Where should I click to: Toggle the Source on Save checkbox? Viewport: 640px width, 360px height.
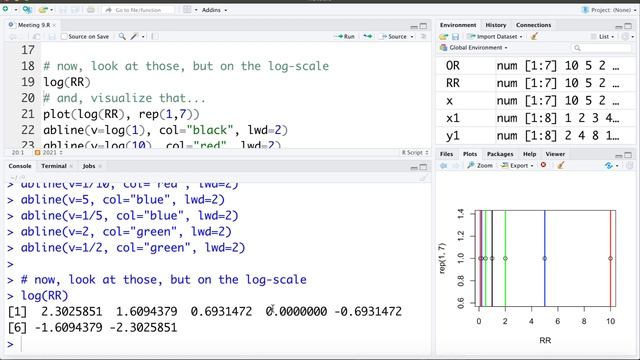point(64,37)
